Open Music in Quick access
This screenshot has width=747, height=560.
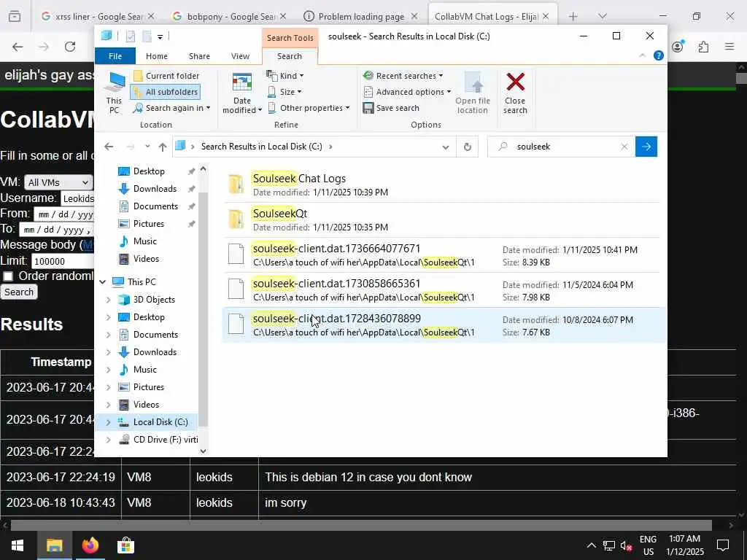coord(145,241)
